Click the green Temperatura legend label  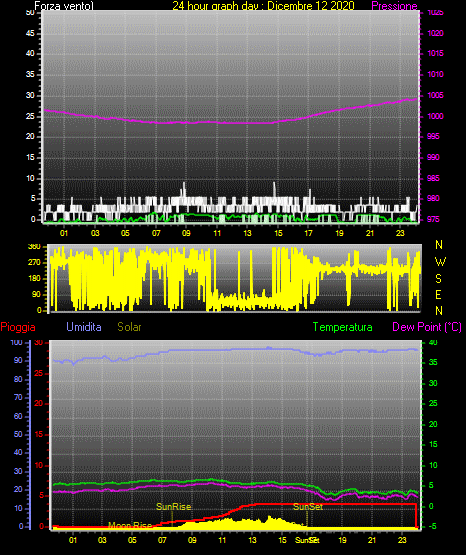point(343,327)
